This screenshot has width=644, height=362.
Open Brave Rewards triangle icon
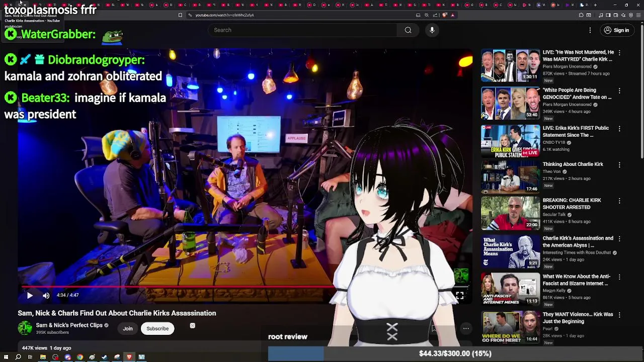[453, 15]
